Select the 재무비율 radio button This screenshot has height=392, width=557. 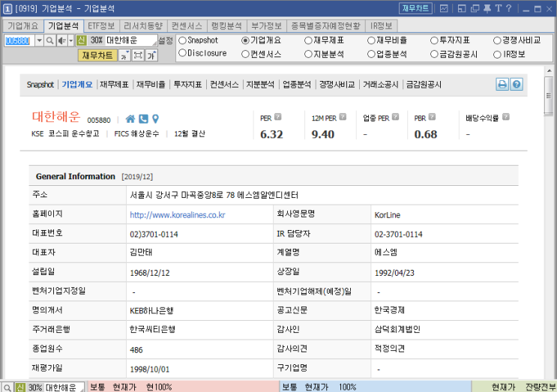[x=371, y=40]
